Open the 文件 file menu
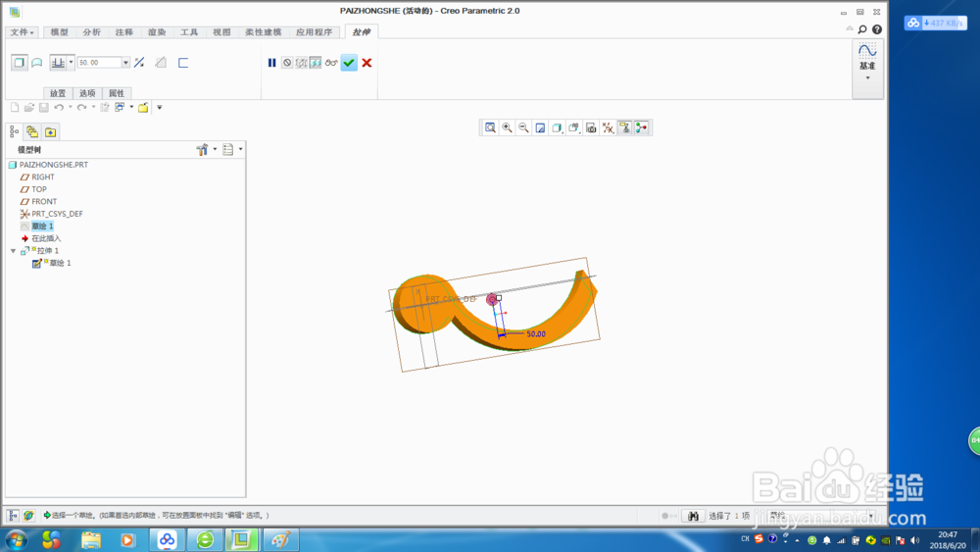This screenshot has height=552, width=980. [x=22, y=32]
